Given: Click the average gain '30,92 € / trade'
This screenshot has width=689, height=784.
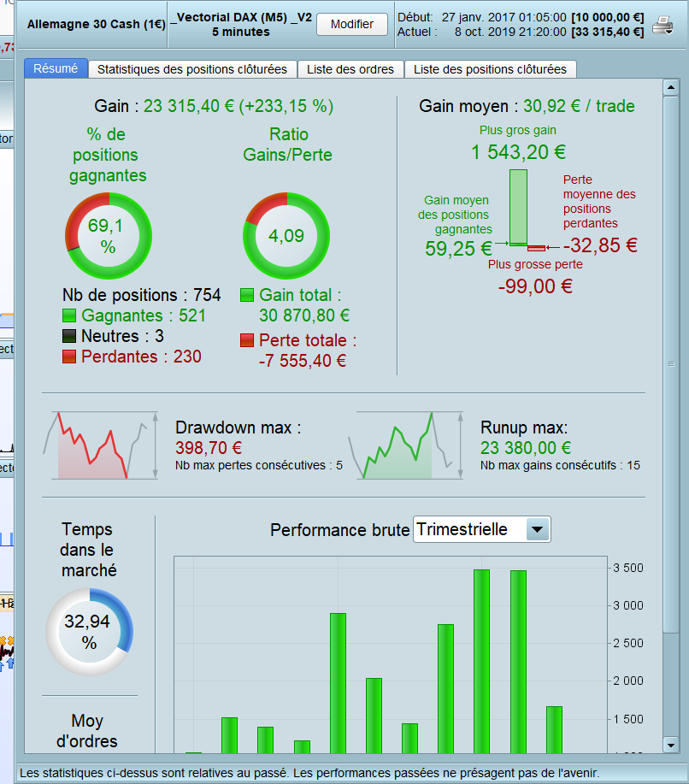Looking at the screenshot, I should (579, 106).
